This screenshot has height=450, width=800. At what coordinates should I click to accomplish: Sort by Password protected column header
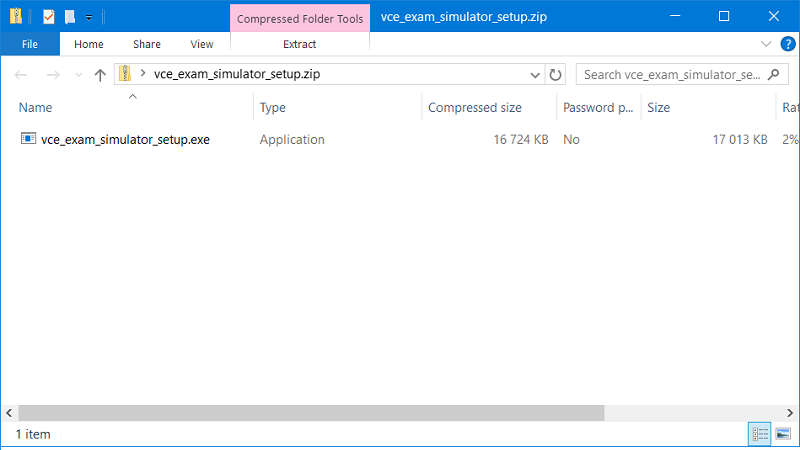click(598, 108)
